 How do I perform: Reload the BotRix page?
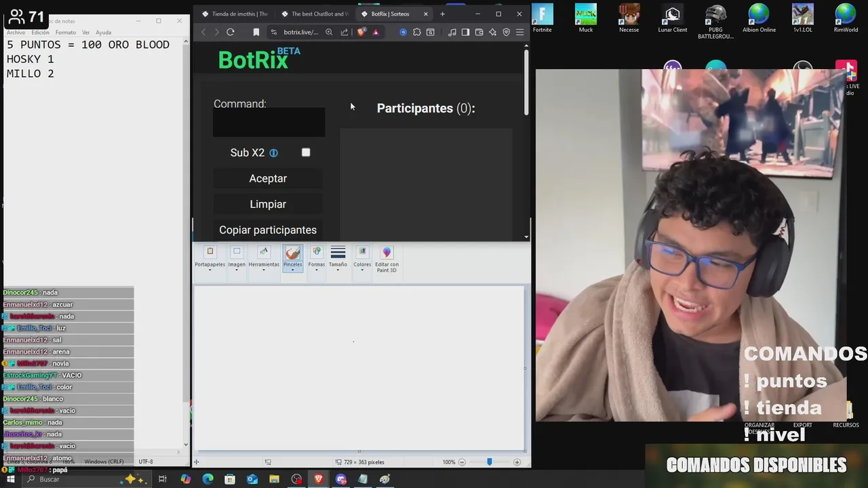coord(231,32)
